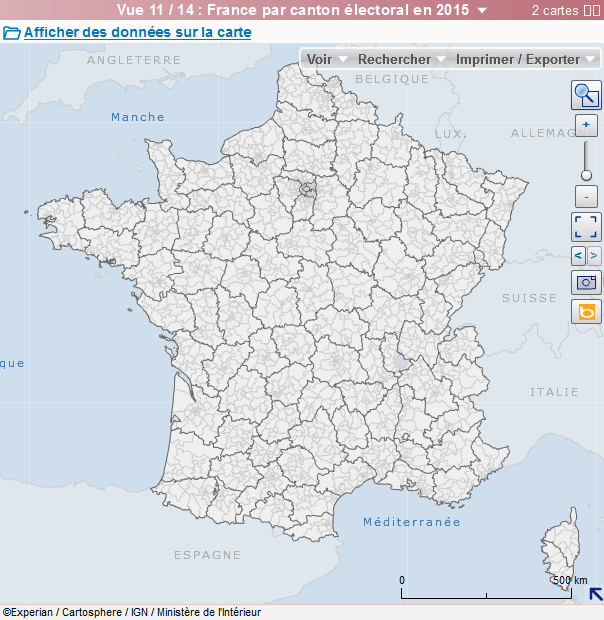Viewport: 604px width, 620px height.
Task: Click the minus zoom-out button
Action: click(586, 197)
